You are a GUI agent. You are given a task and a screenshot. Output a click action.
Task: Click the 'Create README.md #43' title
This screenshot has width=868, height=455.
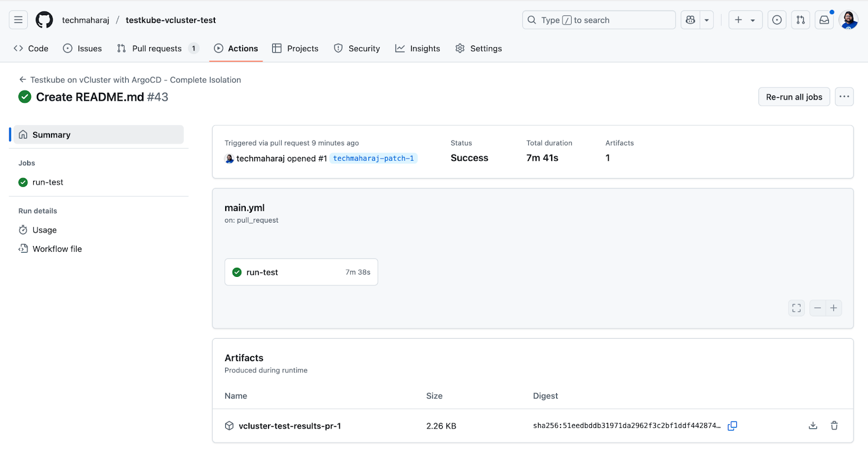(102, 97)
